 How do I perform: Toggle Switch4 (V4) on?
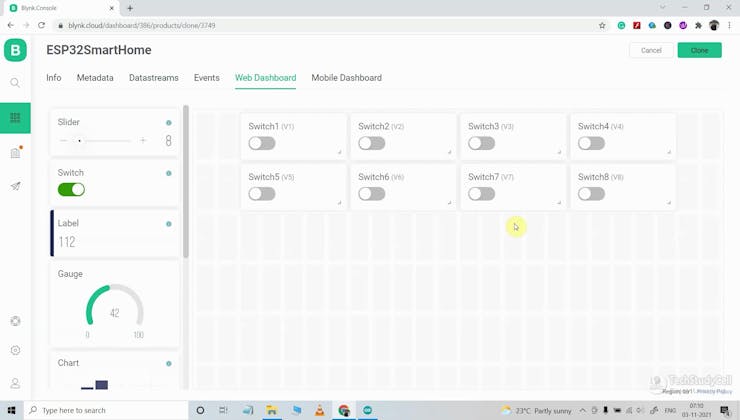click(x=591, y=143)
